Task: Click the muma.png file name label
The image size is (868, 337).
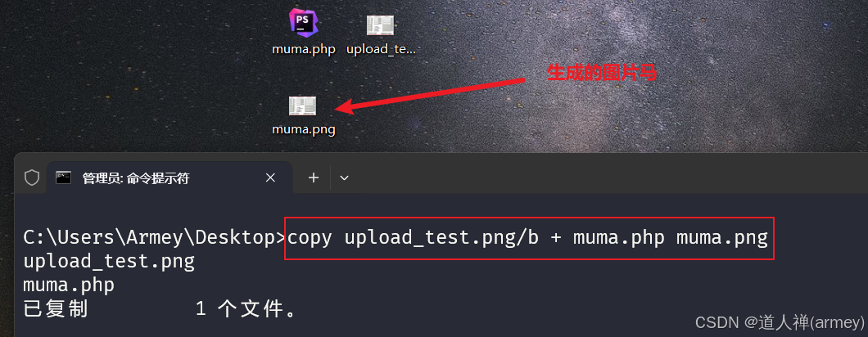Action: 303,129
